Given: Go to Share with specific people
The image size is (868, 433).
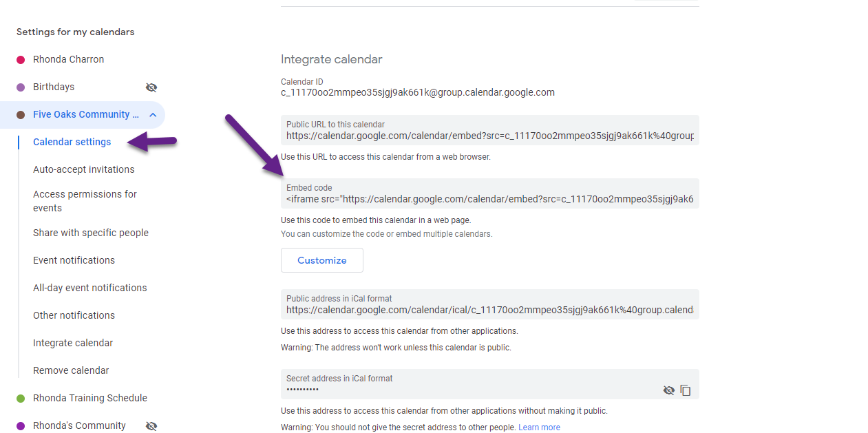Looking at the screenshot, I should pos(91,233).
